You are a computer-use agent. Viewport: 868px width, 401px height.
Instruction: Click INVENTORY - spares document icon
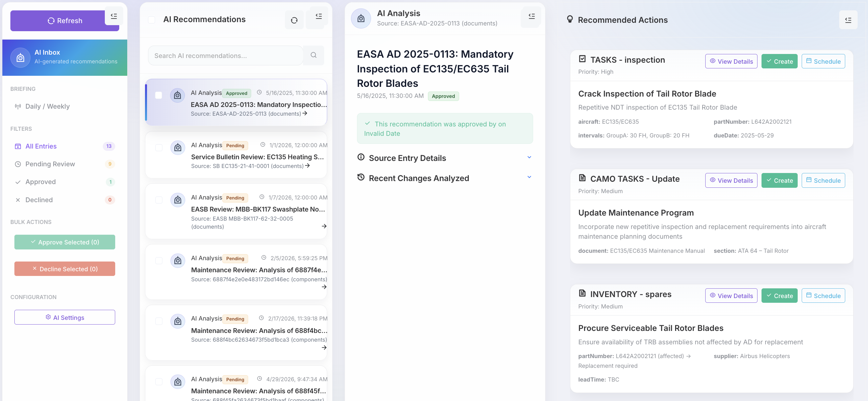[x=582, y=293]
